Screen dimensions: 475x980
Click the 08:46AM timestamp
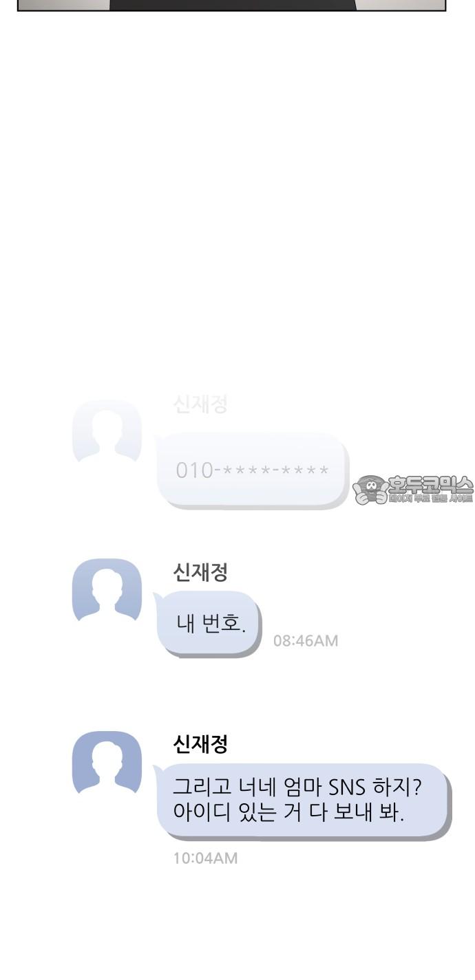coord(306,641)
